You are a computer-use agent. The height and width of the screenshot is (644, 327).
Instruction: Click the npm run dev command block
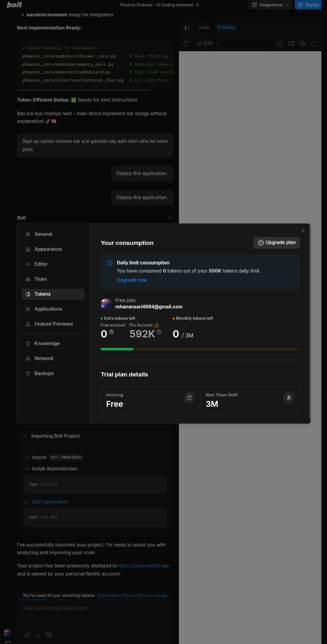(x=95, y=517)
